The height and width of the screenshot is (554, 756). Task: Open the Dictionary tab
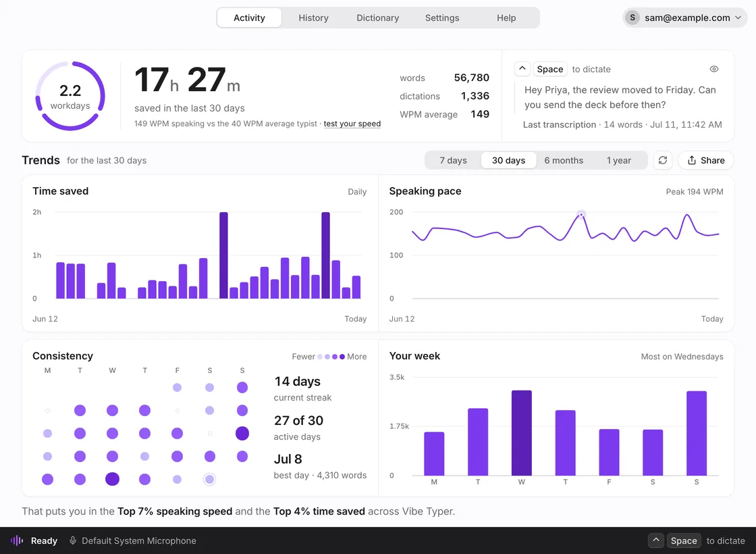click(x=377, y=18)
